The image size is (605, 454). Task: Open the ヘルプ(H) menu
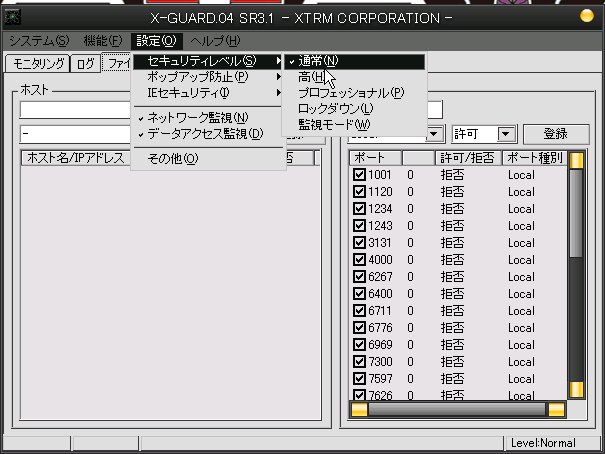pos(215,41)
